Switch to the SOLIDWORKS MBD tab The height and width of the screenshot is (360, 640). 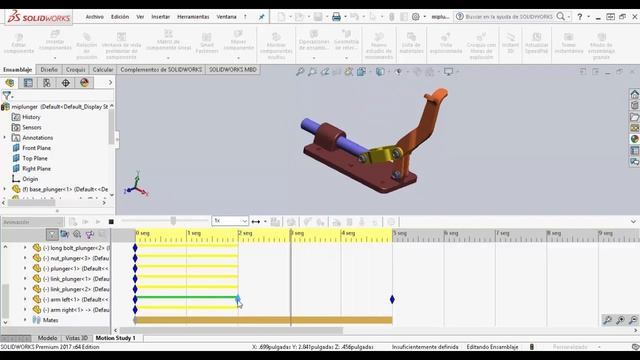point(233,70)
